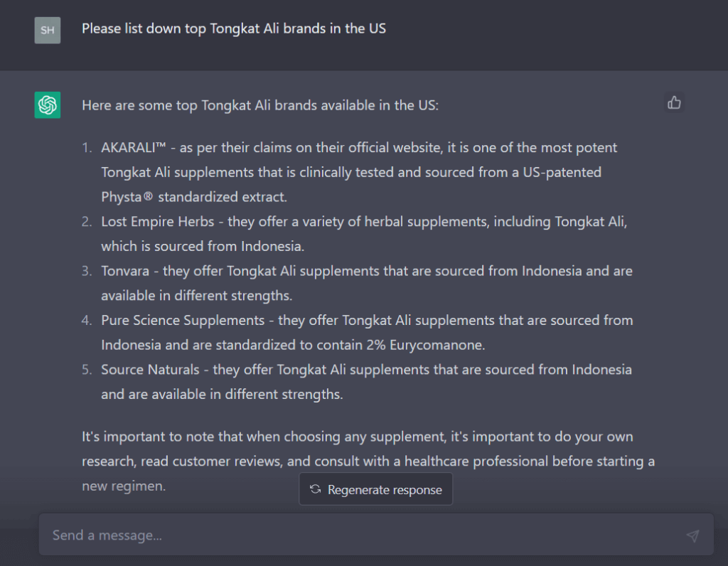
Task: Click the paper plane send icon
Action: pyautogui.click(x=692, y=535)
